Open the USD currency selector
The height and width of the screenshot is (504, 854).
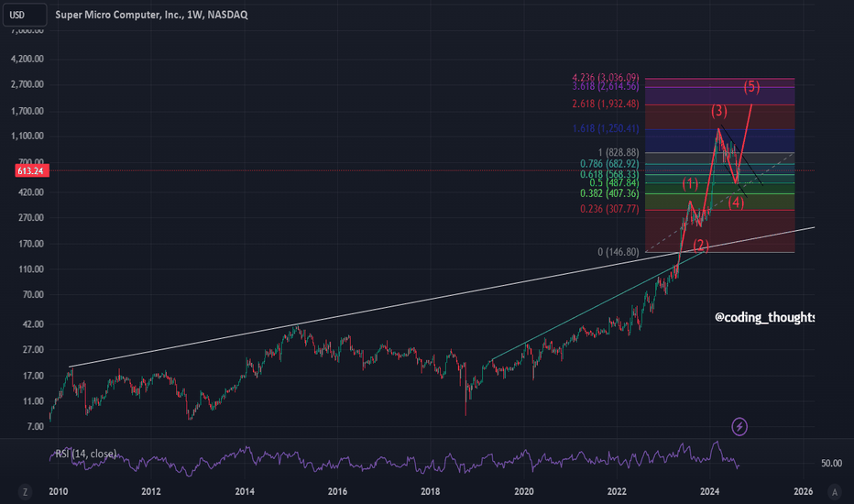25,15
